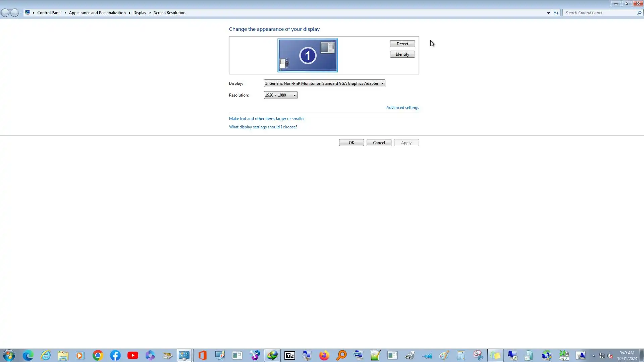Go to Appearance and Personalization breadcrumb
Viewport: 644px width, 362px height.
tap(97, 13)
